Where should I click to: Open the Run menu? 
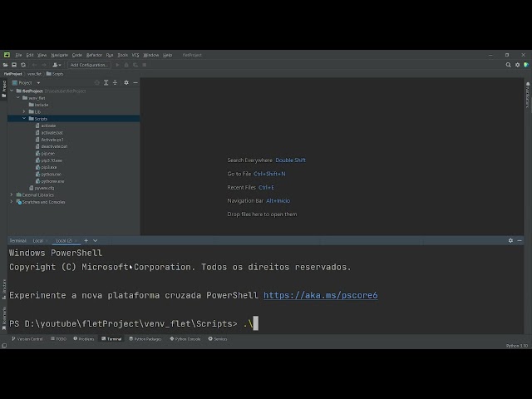click(110, 55)
